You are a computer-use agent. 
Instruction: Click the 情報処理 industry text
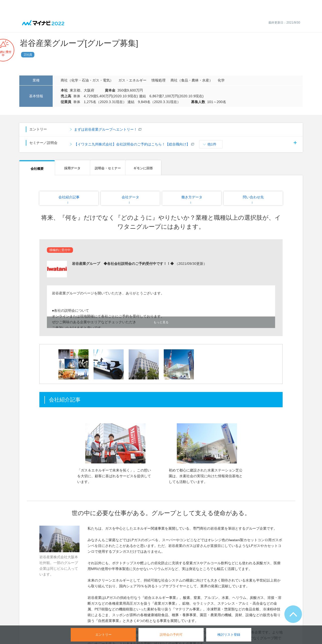(x=158, y=80)
